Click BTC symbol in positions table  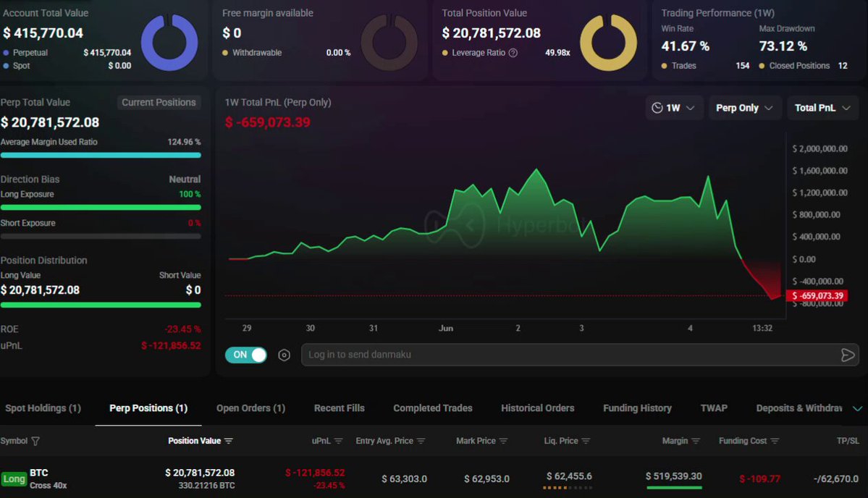pos(39,473)
